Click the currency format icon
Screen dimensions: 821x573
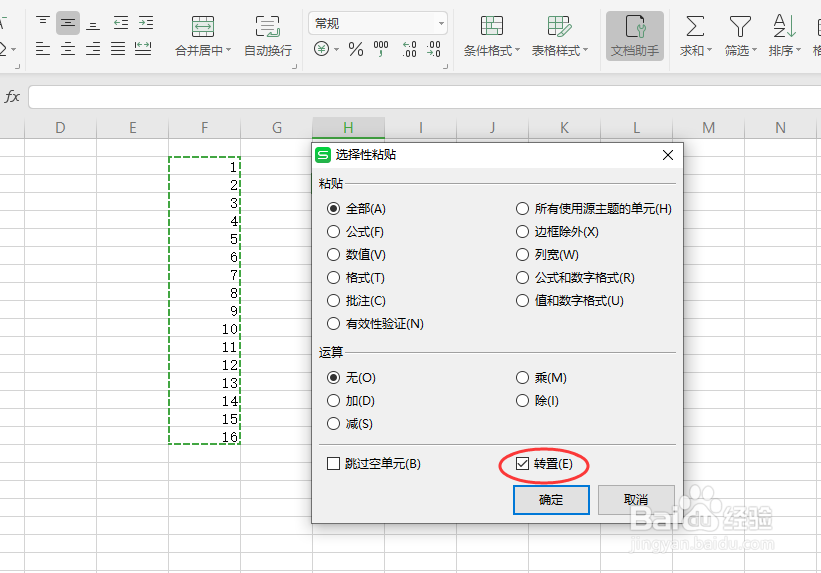coord(321,49)
